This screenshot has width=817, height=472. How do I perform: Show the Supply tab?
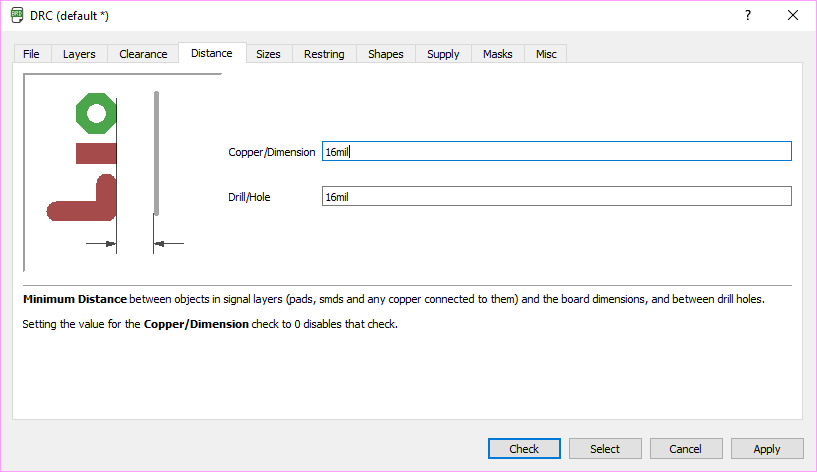[443, 54]
